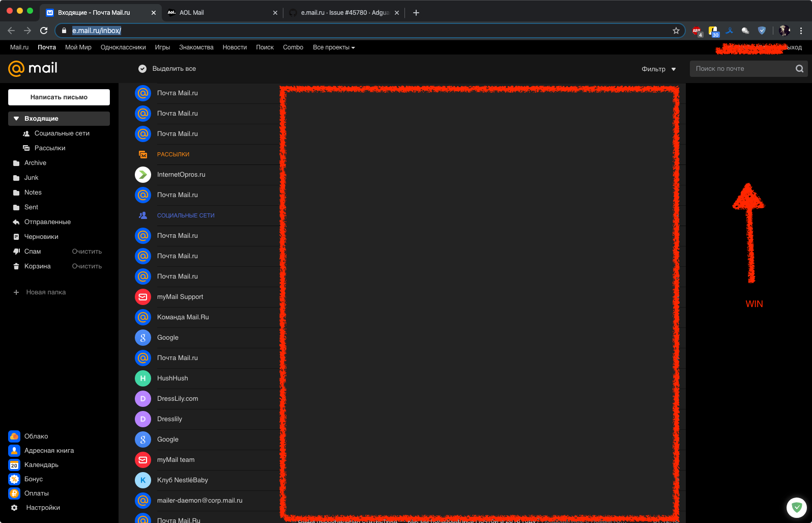Click the mailer-daemon@corp.mail.ru sender avatar
The image size is (812, 523).
[143, 501]
